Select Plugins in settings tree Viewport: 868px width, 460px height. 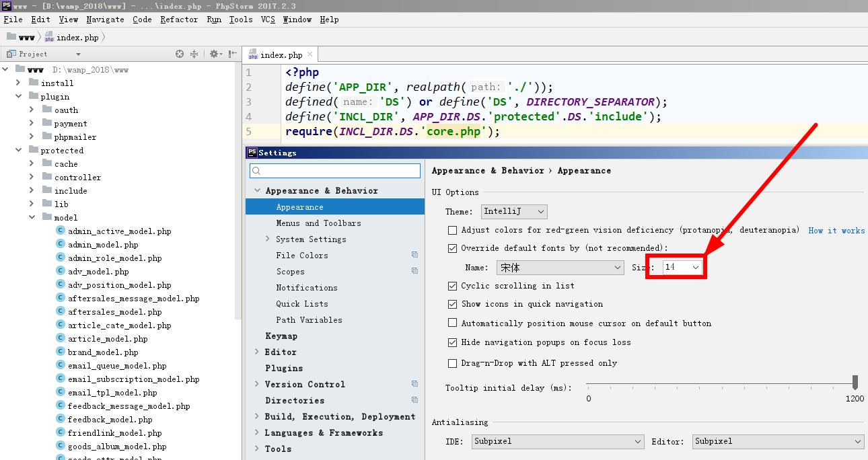point(284,369)
